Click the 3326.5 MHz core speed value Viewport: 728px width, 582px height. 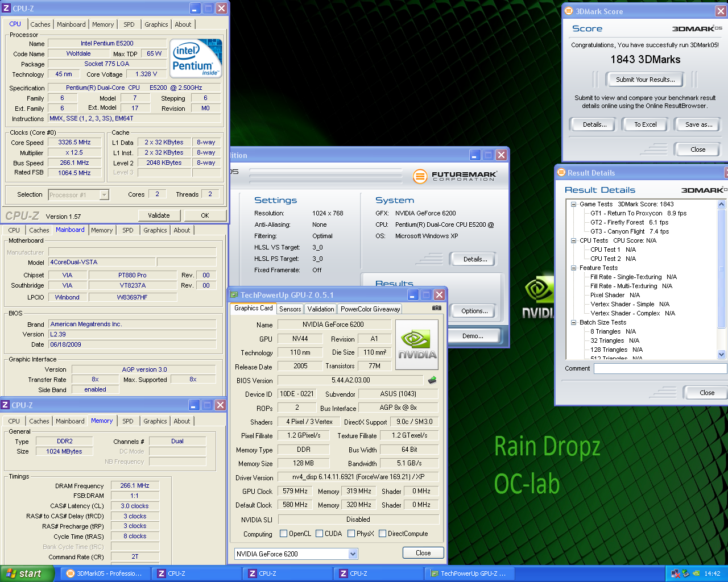pyautogui.click(x=74, y=143)
